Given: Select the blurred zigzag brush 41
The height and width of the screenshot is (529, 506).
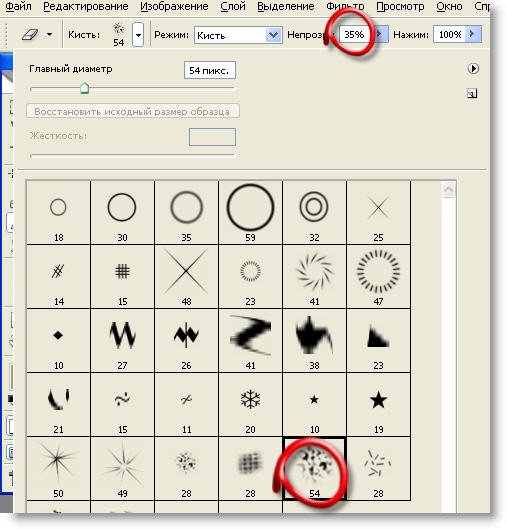Looking at the screenshot, I should tap(250, 341).
